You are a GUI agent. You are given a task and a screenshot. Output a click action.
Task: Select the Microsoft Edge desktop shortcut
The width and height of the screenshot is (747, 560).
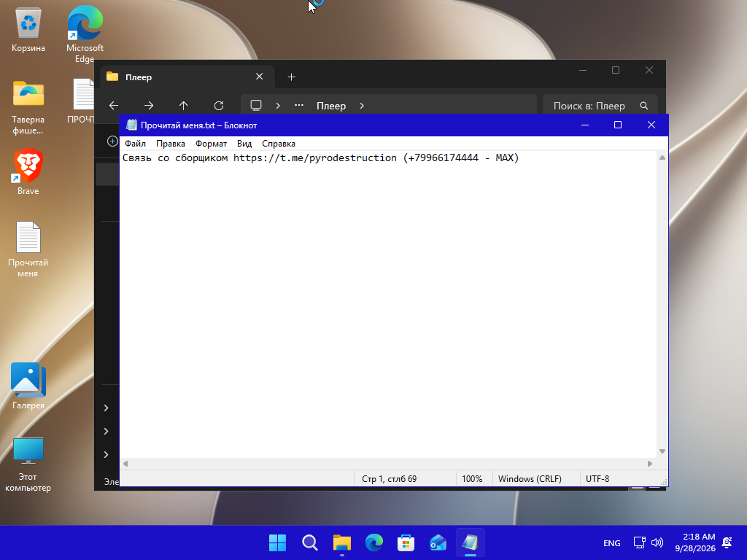coord(85,34)
